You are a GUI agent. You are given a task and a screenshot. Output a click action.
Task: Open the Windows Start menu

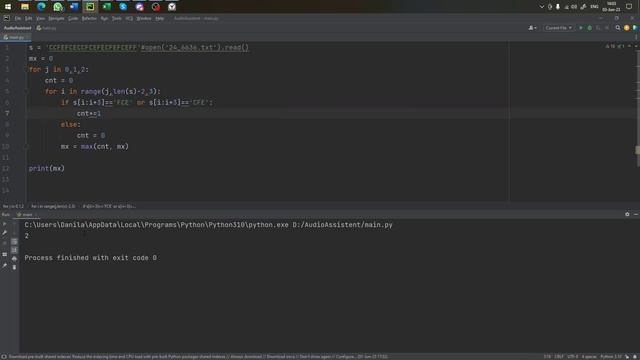point(8,7)
